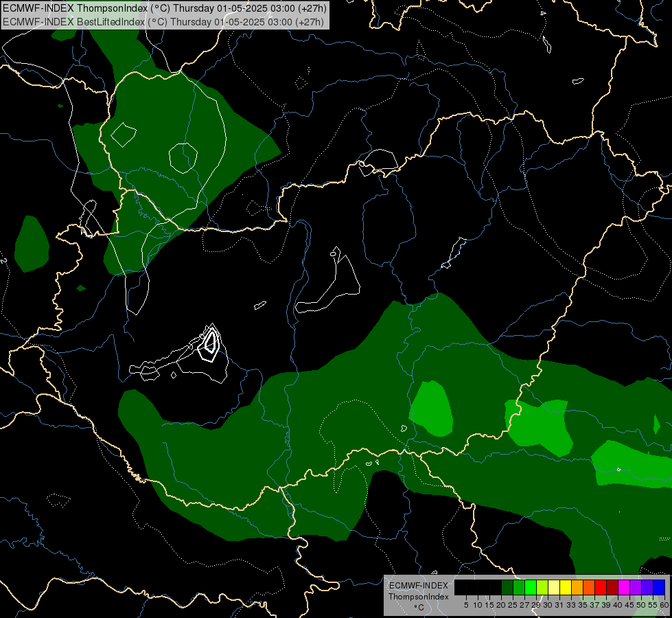Screen dimensions: 672x618
Task: Click the purple 45-50 legend swatch
Action: click(636, 587)
